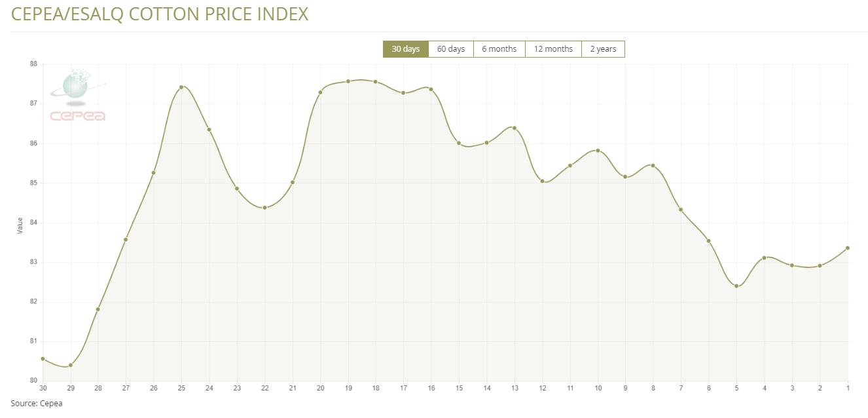Screen dimensions: 868x418
Task: Select the data marker above day 10
Action: (x=598, y=151)
